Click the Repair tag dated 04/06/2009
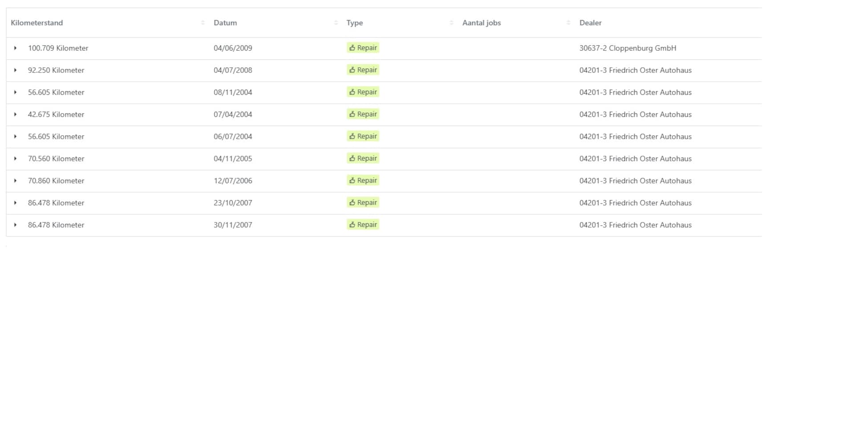The image size is (868, 427). coord(363,48)
